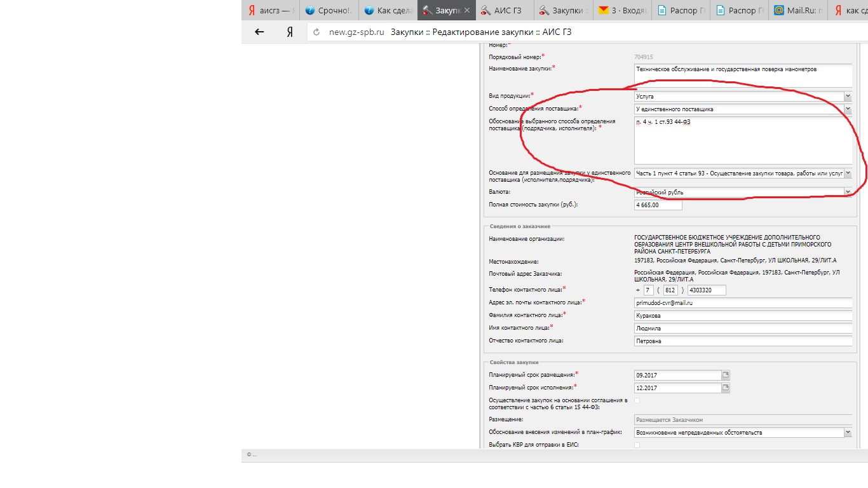Viewport: 868px width, 488px height.
Task: Toggle 'Выбрать КВР для отправки в ЕИС' checkbox
Action: pos(637,445)
